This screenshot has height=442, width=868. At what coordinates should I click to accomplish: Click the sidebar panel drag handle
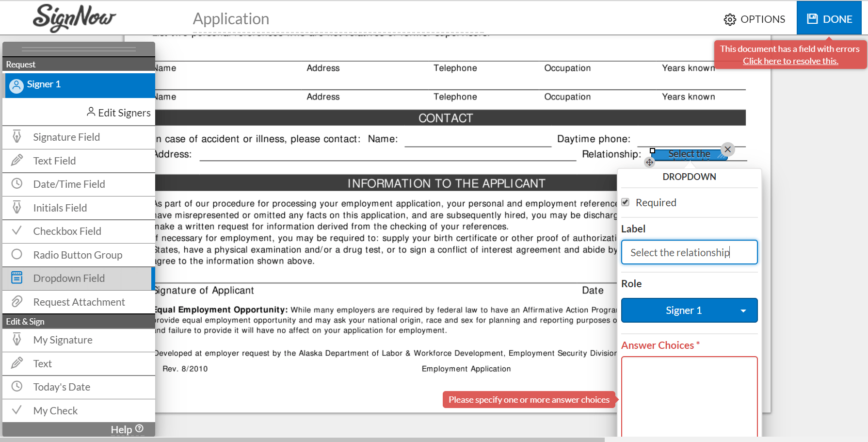79,49
